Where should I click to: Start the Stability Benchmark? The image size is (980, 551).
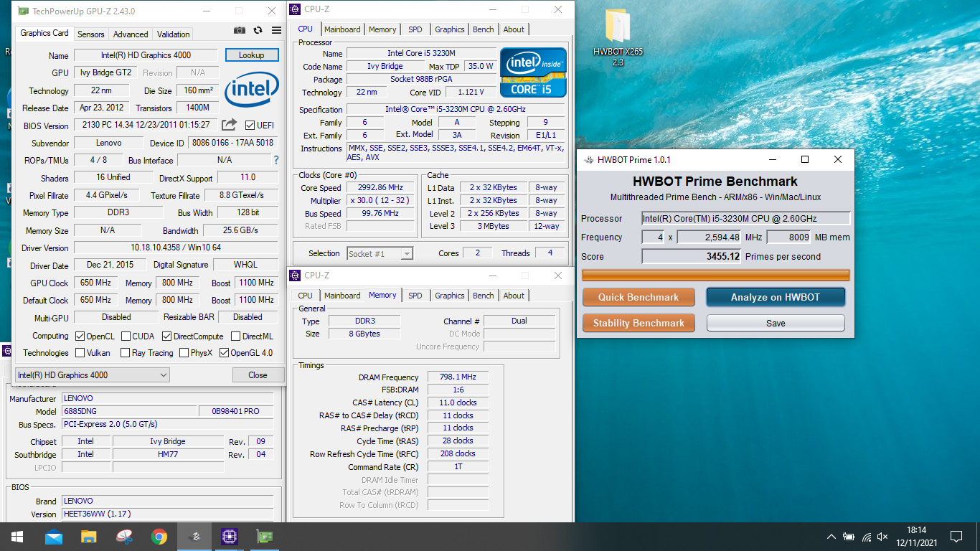pyautogui.click(x=639, y=323)
